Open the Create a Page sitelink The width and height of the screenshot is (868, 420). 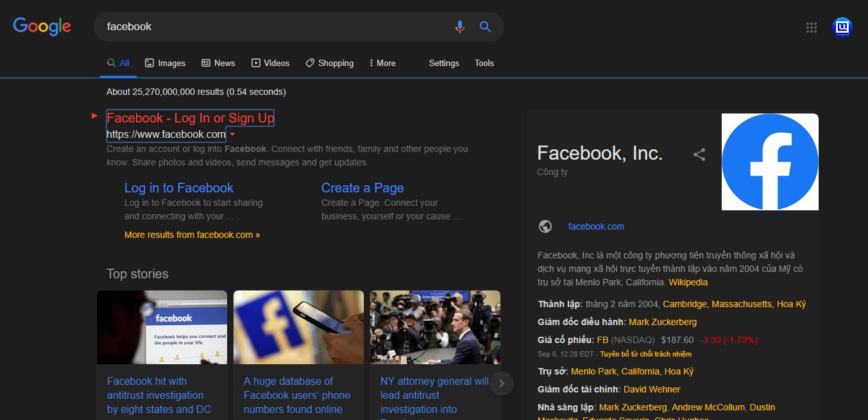point(362,188)
